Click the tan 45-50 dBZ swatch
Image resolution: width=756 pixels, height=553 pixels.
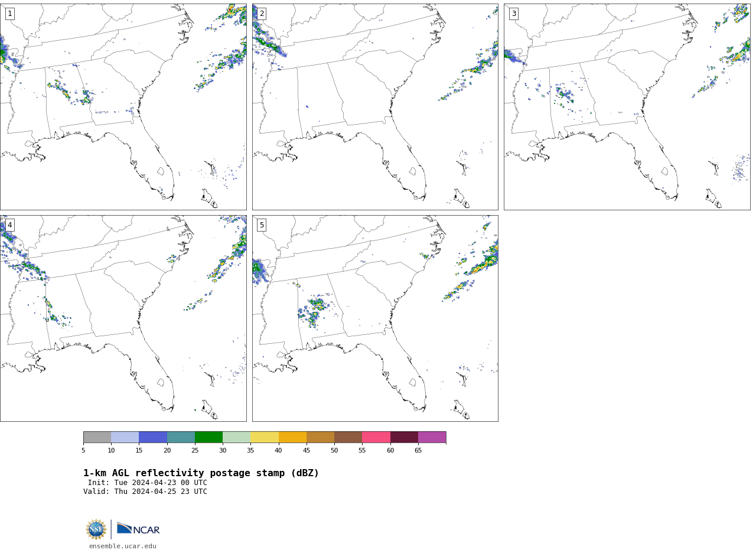coord(320,437)
